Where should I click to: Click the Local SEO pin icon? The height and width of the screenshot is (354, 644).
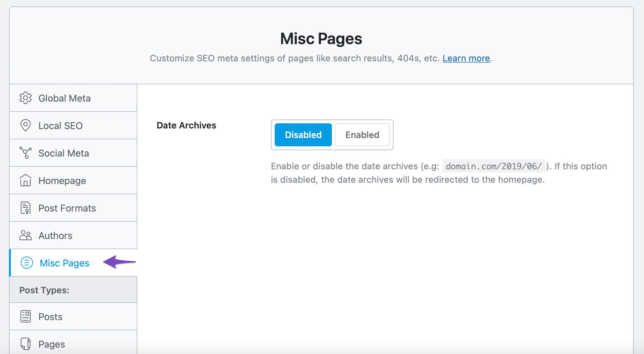(x=26, y=125)
